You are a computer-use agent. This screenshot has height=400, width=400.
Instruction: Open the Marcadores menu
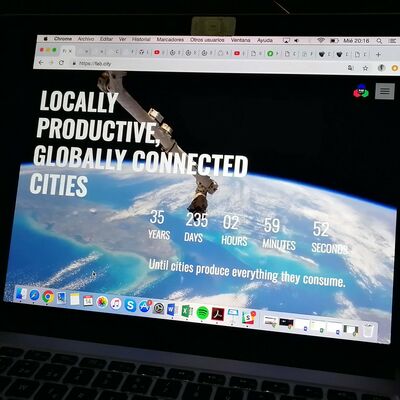170,39
